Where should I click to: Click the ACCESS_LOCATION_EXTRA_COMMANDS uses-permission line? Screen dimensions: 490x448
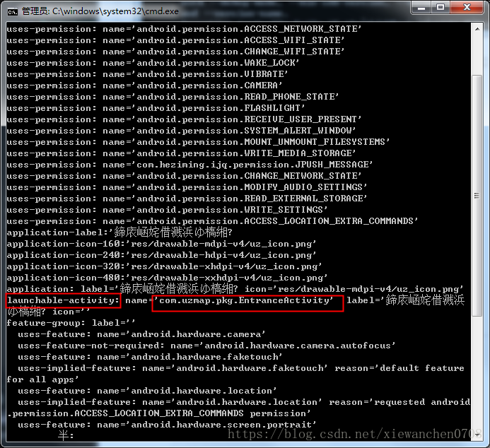point(213,221)
